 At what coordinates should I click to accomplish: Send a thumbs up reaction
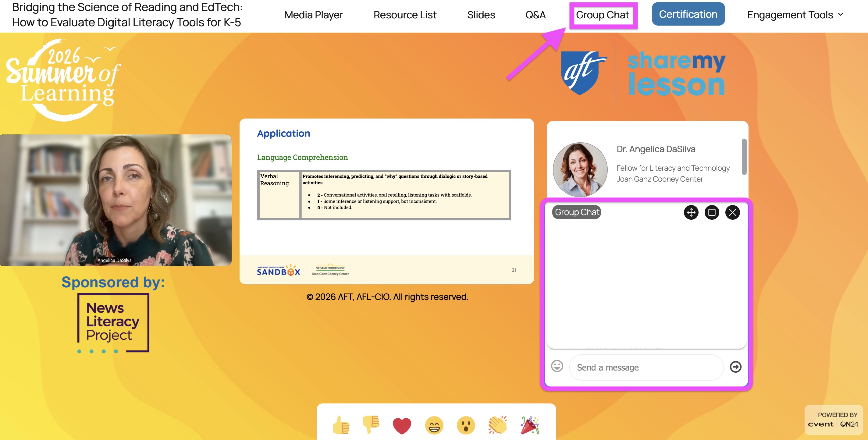pos(341,425)
